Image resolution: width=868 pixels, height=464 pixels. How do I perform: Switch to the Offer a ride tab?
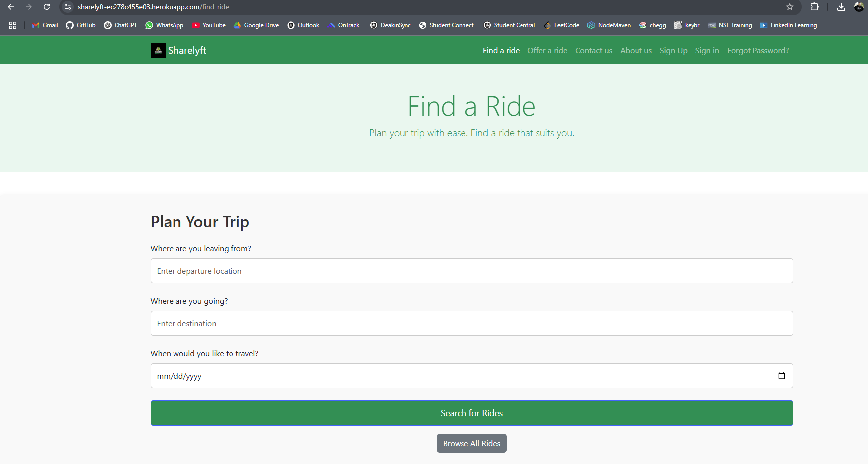547,50
